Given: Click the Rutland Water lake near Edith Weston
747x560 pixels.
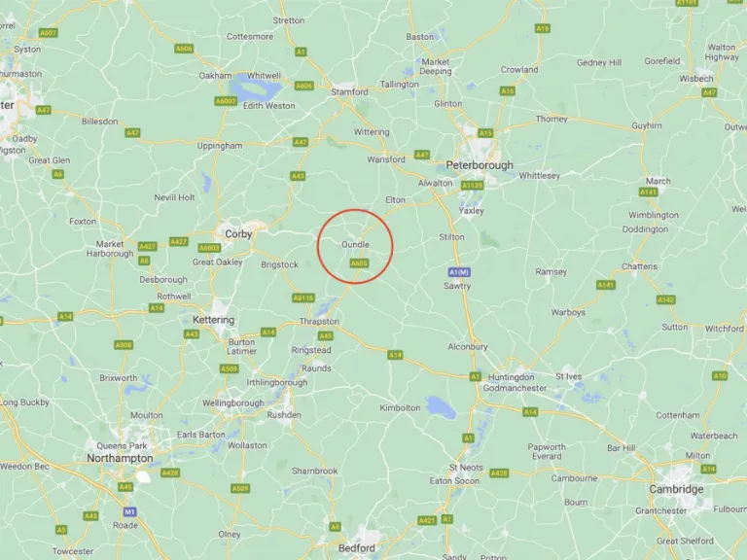Looking at the screenshot, I should (x=255, y=87).
